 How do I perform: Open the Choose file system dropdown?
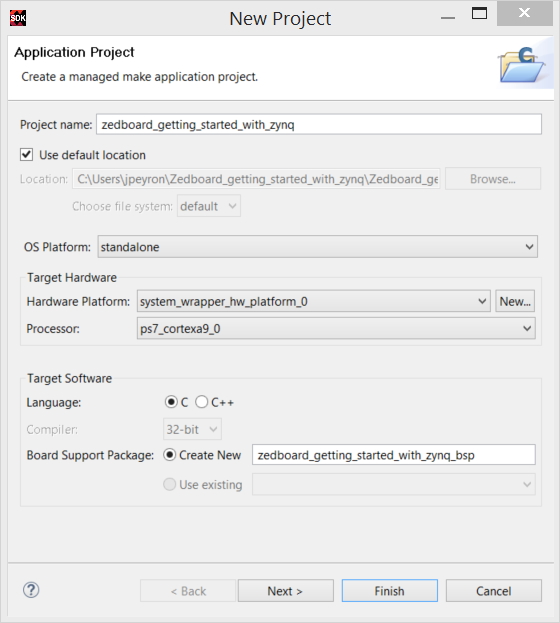click(209, 206)
